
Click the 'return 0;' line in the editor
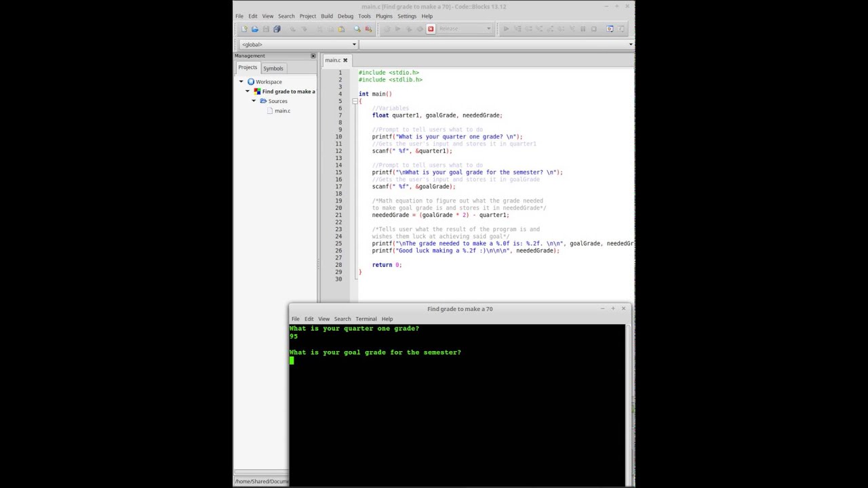point(387,265)
